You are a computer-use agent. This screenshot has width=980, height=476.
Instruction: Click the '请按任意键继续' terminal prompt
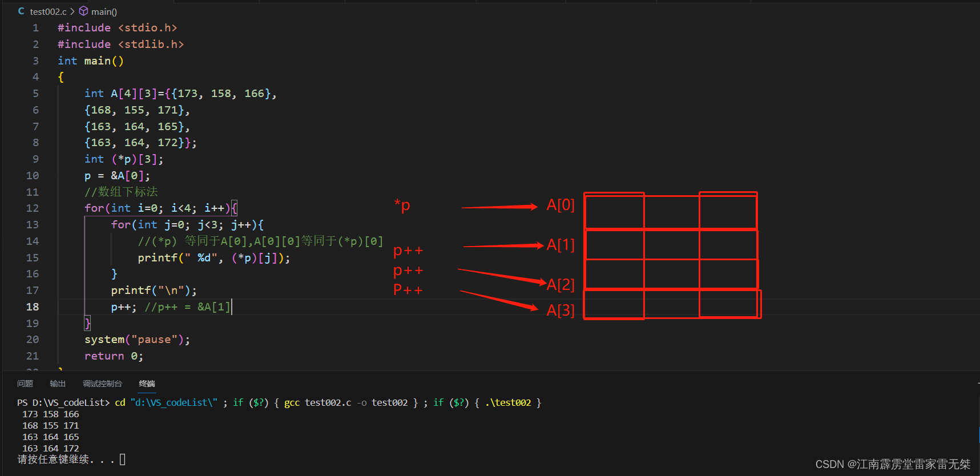pos(66,459)
